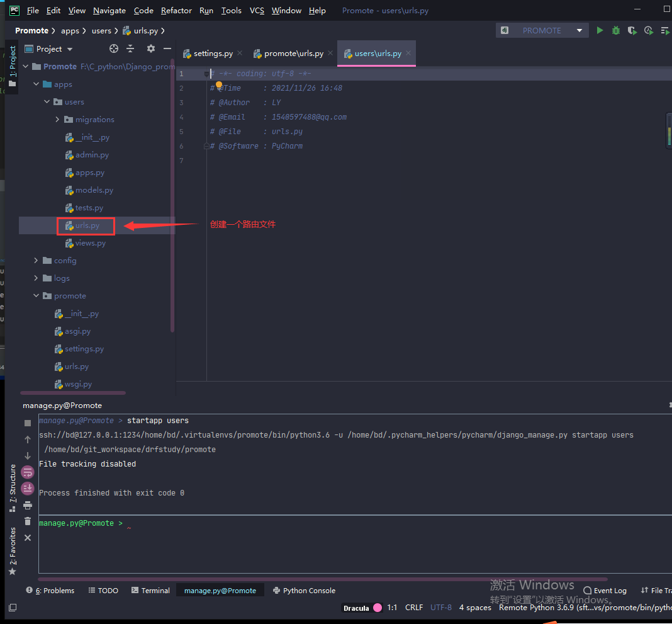The height and width of the screenshot is (624, 672).
Task: Open the Project view dropdown arrow
Action: (70, 49)
